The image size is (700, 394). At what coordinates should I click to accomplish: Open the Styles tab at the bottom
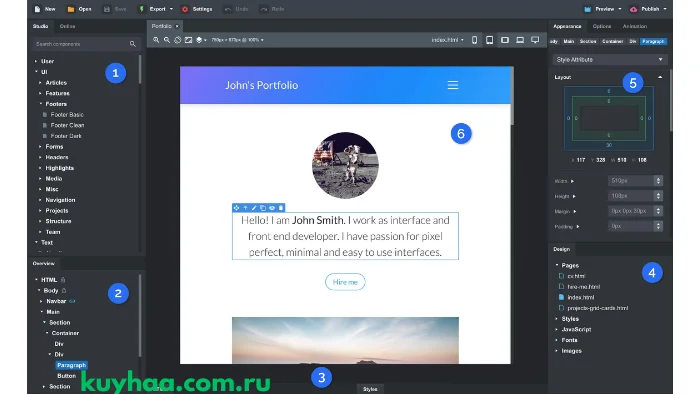click(x=370, y=389)
